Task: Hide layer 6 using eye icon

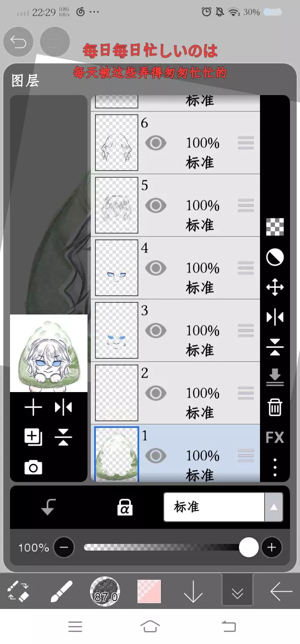Action: coord(156,143)
